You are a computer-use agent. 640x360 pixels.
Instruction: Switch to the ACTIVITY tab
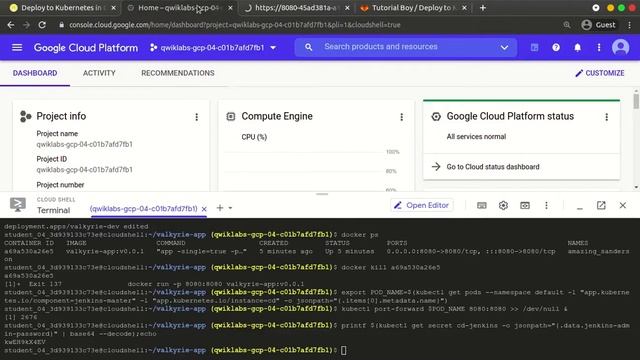click(99, 73)
